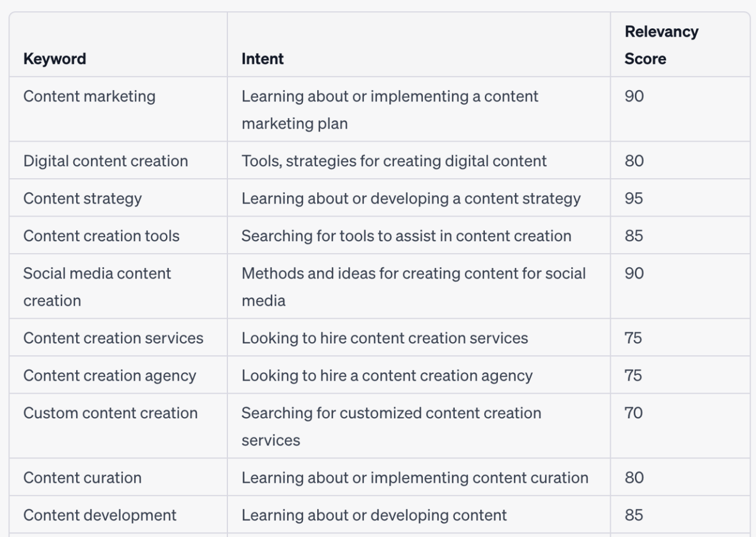This screenshot has width=756, height=537.
Task: Click the Relevancy Score column header
Action: coord(661,45)
